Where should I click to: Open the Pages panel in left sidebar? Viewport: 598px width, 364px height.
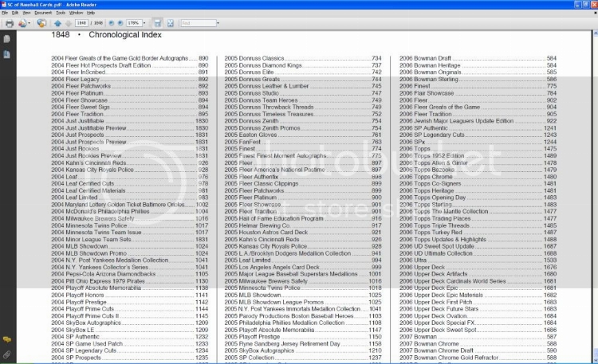[7, 39]
